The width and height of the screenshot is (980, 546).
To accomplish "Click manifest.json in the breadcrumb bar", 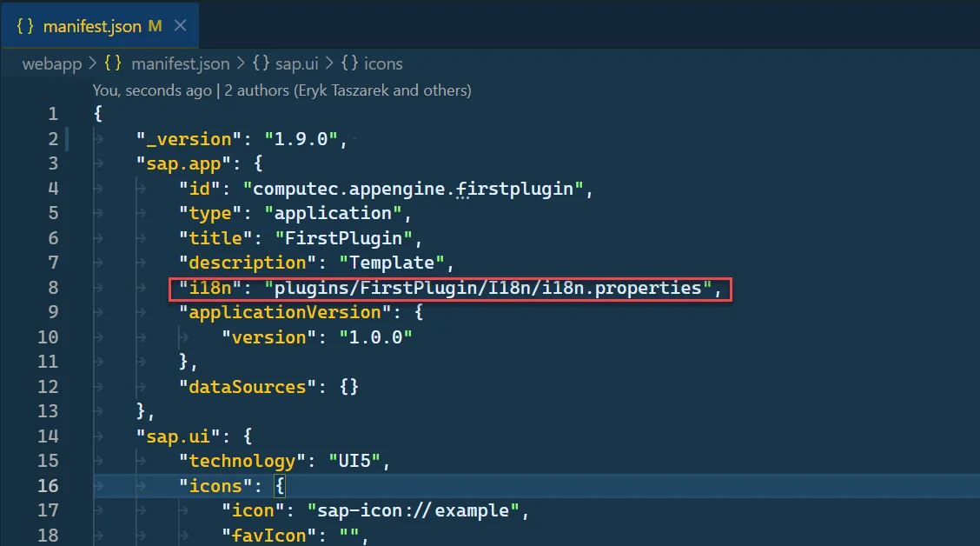I will tap(180, 63).
